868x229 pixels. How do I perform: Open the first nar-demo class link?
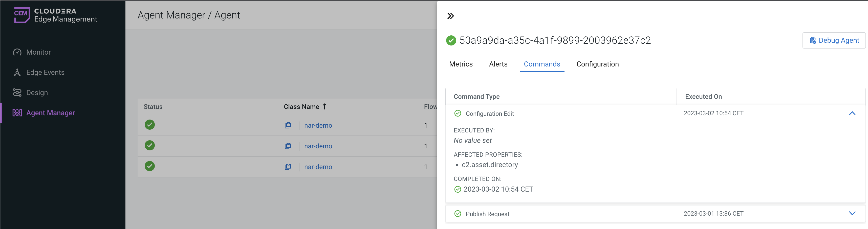pos(318,125)
